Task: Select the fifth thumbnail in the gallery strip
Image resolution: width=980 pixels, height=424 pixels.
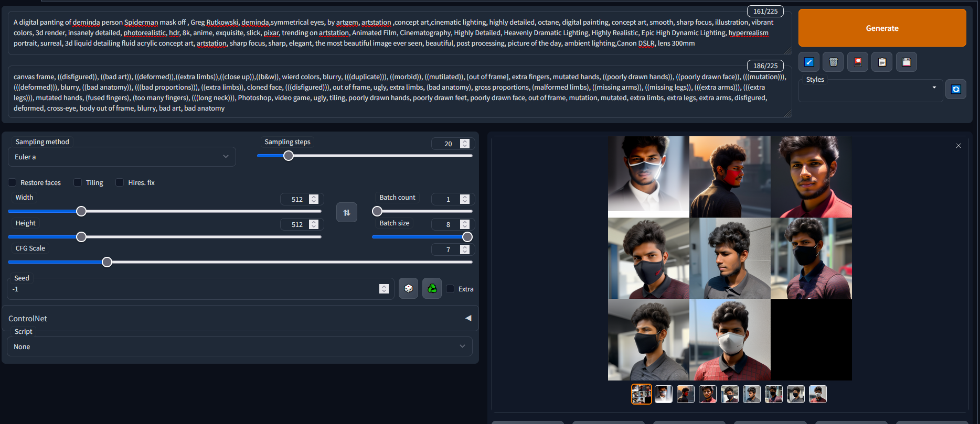Action: 730,394
